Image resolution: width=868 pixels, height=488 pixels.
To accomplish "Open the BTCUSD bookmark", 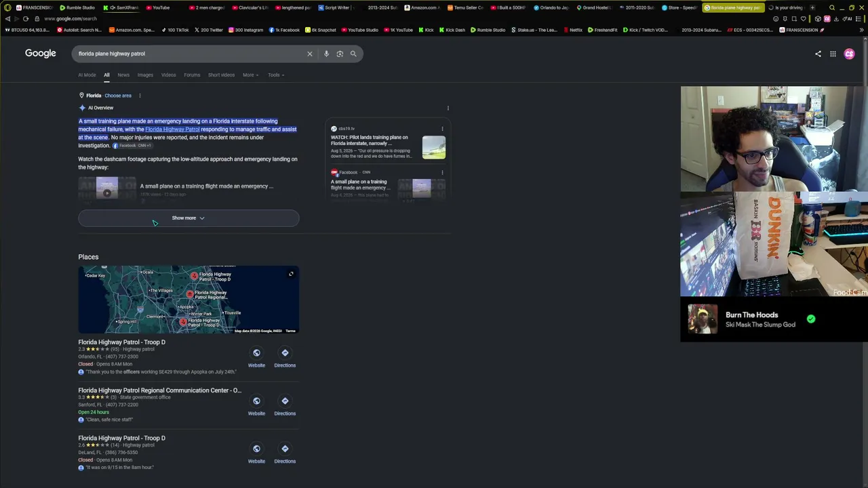I will [27, 30].
